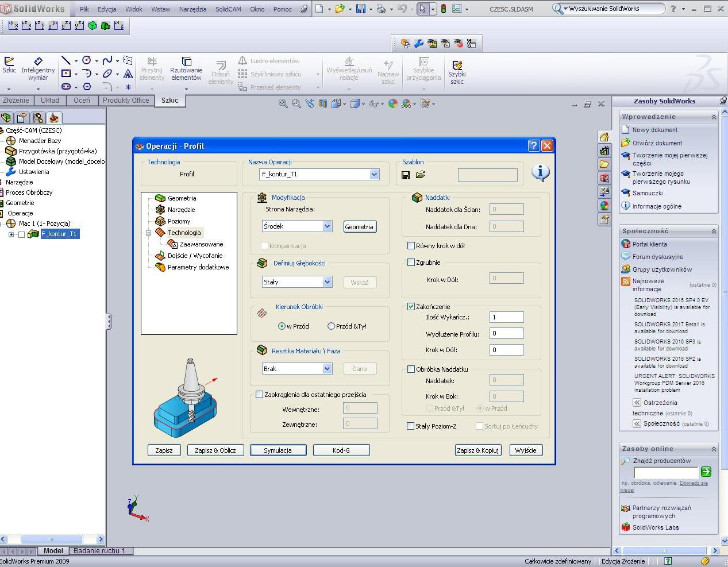Image resolution: width=728 pixels, height=567 pixels.
Task: Toggle checkbox beside F_kontur_T1 in tree
Action: point(22,234)
